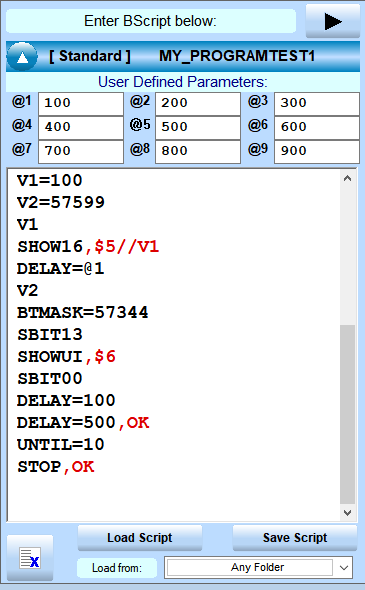This screenshot has width=365, height=590.
Task: Click the line SHOW16,$5//V1
Action: pos(88,247)
